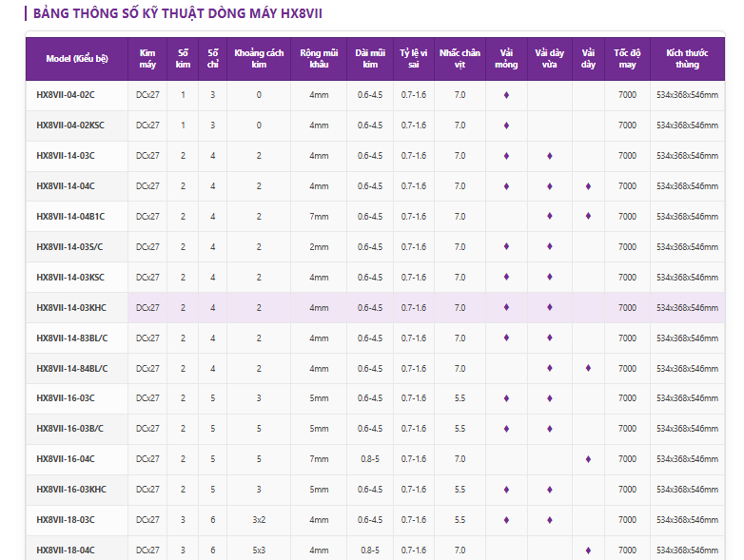Click the Vải mỏng diamond for HX8VII-04-02KSC
Screen dimensions: 744x560
click(x=506, y=126)
